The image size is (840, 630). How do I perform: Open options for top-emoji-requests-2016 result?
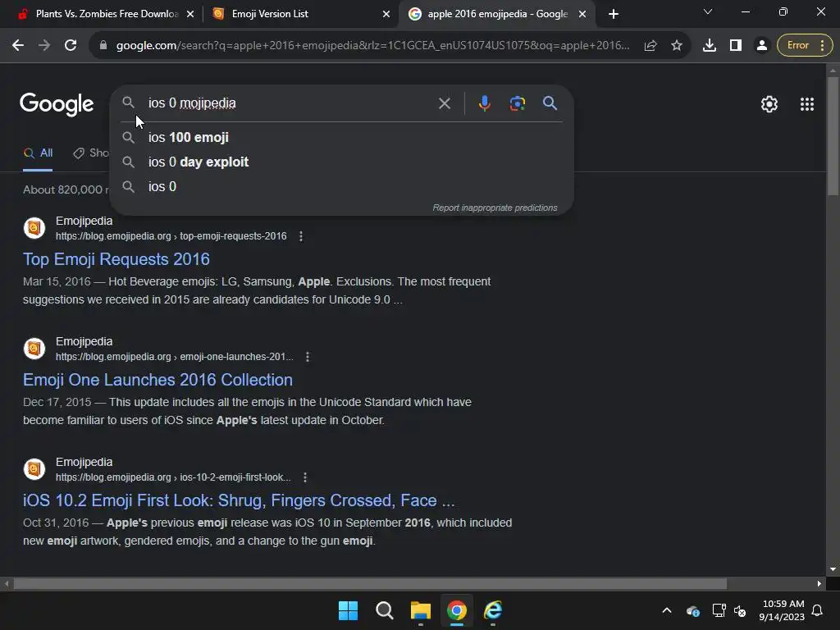tap(301, 236)
